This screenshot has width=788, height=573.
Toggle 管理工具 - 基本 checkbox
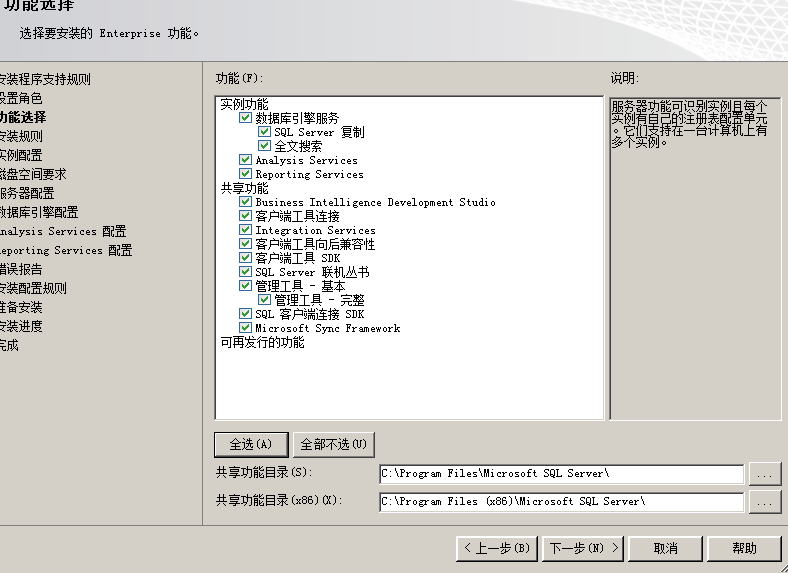click(x=245, y=286)
